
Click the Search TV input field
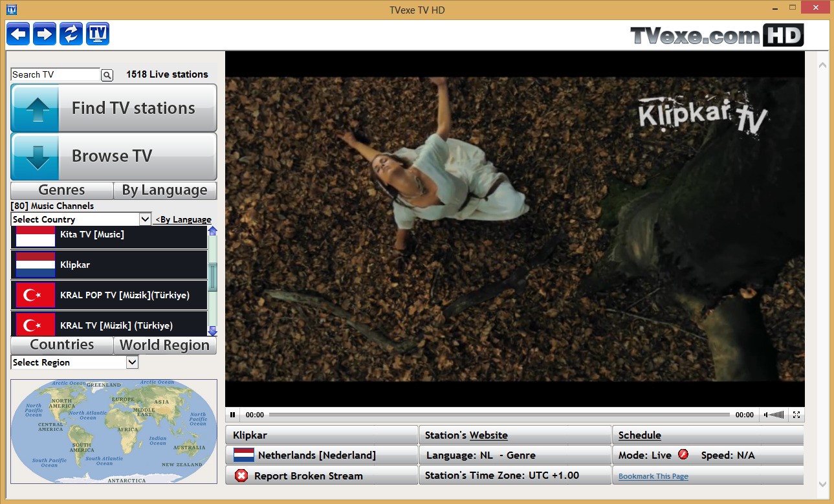[56, 75]
